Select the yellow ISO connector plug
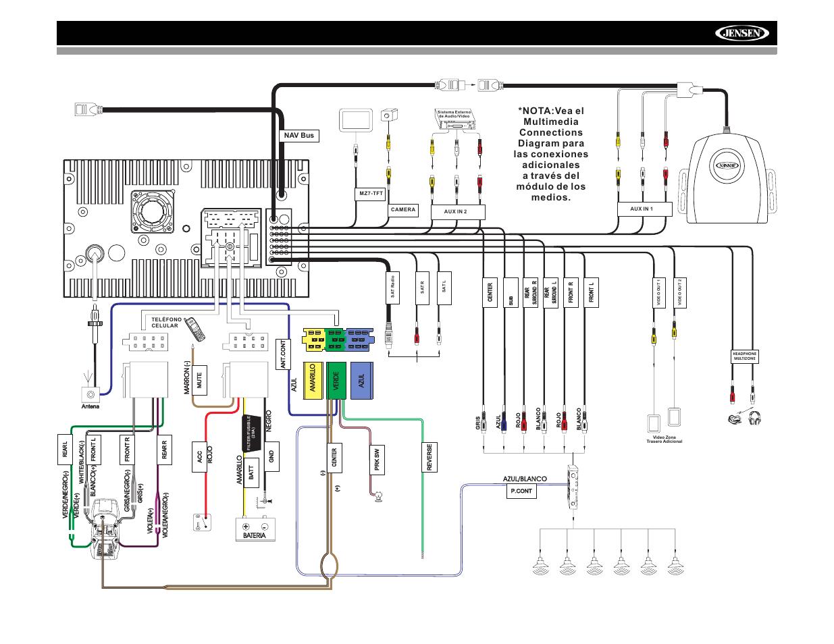Screen dimensions: 834x644 tap(313, 340)
